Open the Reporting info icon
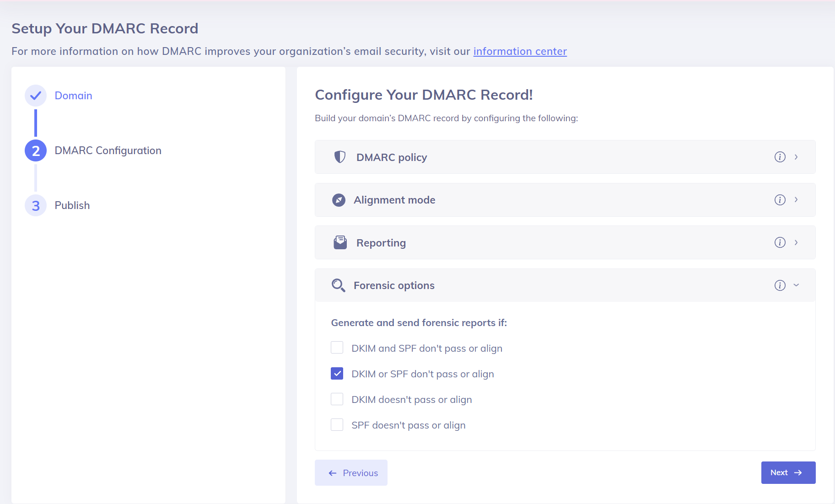835x504 pixels. (x=780, y=242)
